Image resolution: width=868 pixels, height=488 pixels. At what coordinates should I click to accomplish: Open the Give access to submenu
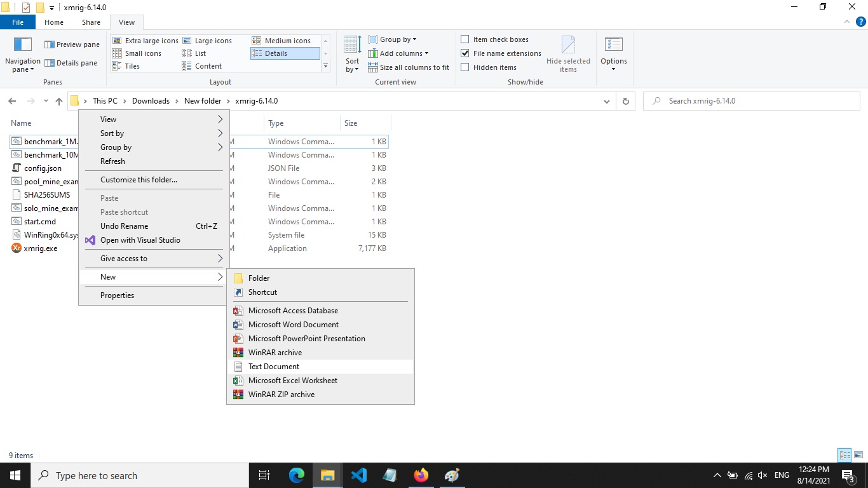(153, 259)
